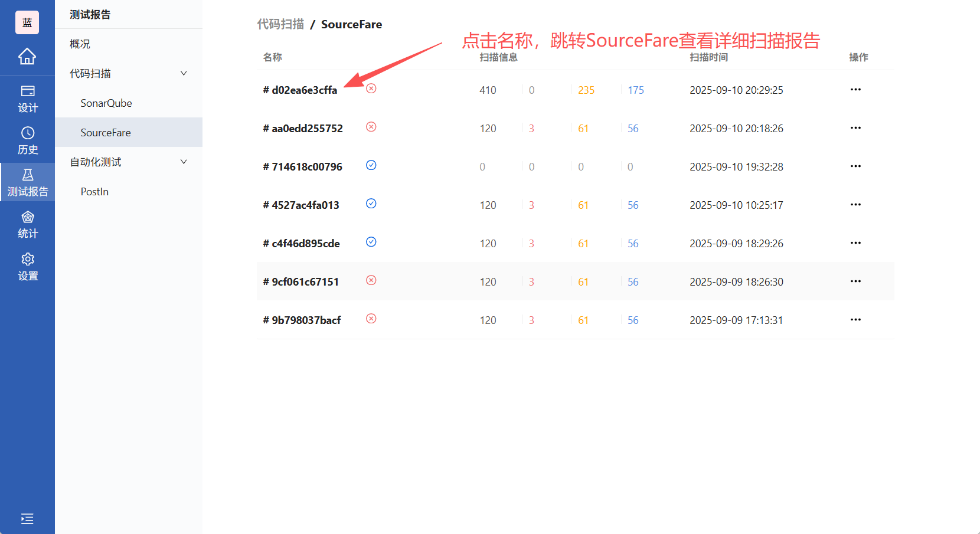Open more actions for 9cf061c67151
This screenshot has height=534, width=980.
point(855,281)
